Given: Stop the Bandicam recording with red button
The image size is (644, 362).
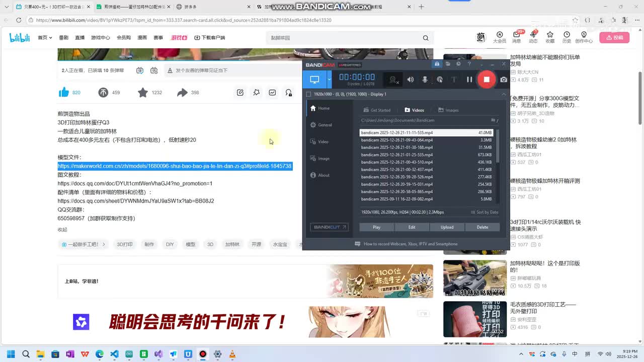Looking at the screenshot, I should 487,79.
